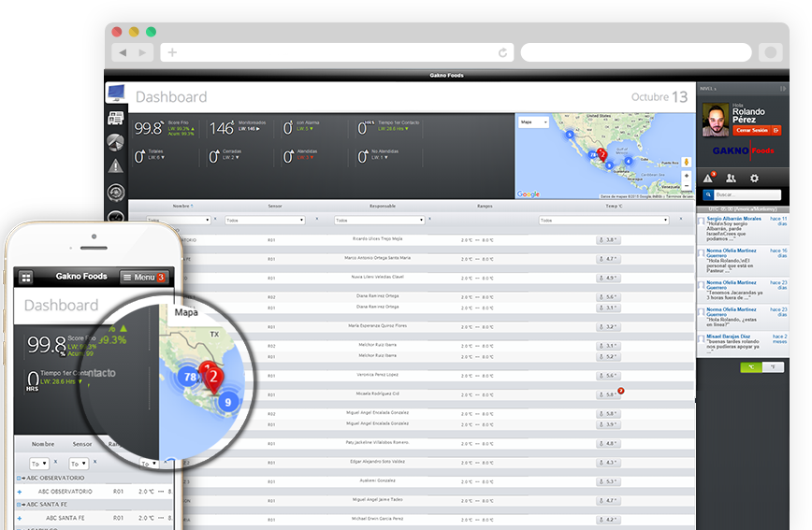
Task: Open the monitor dashboard icon in sidebar
Action: coord(117,93)
